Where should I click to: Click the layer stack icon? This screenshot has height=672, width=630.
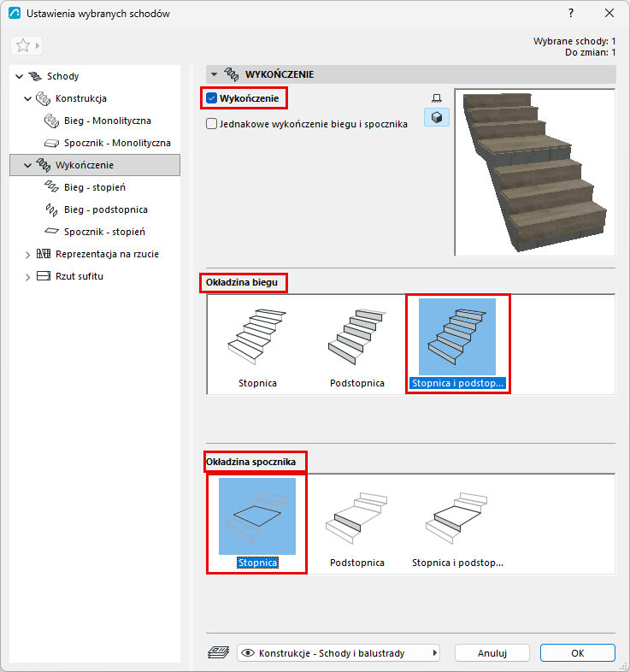[218, 652]
